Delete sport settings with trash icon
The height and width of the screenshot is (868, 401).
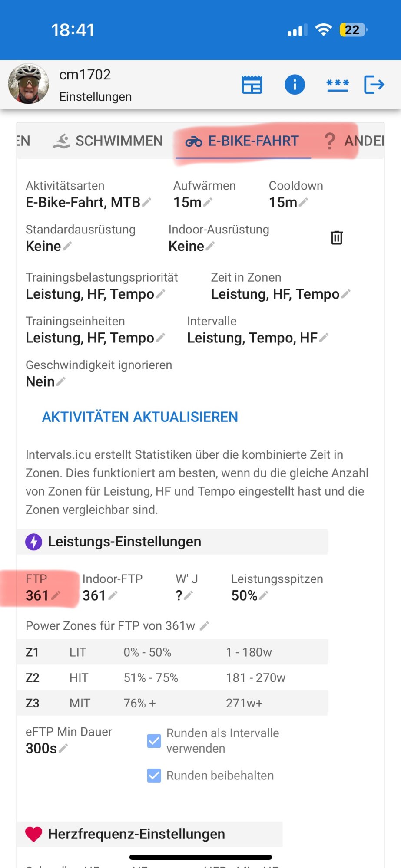tap(337, 238)
